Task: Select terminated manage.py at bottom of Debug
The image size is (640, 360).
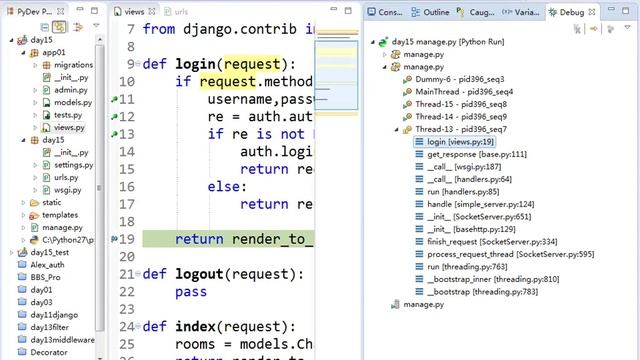Action: (423, 304)
